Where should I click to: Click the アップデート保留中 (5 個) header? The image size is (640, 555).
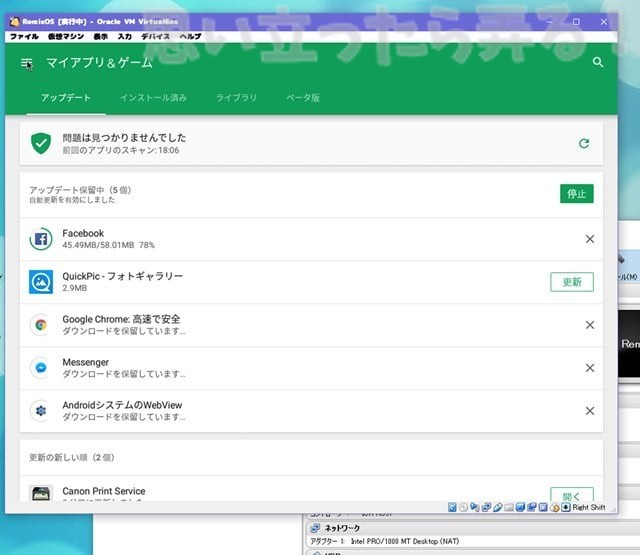point(80,190)
